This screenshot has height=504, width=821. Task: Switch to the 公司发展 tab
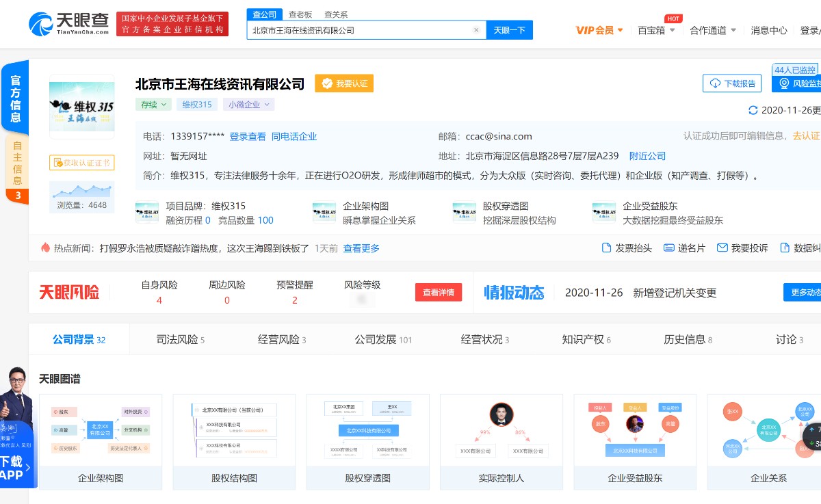[383, 339]
